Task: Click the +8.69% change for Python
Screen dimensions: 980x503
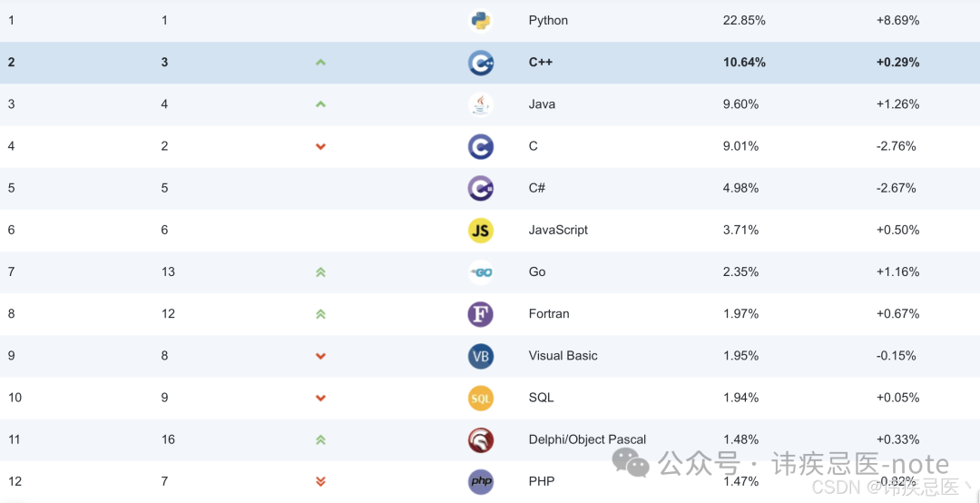Action: click(x=897, y=21)
